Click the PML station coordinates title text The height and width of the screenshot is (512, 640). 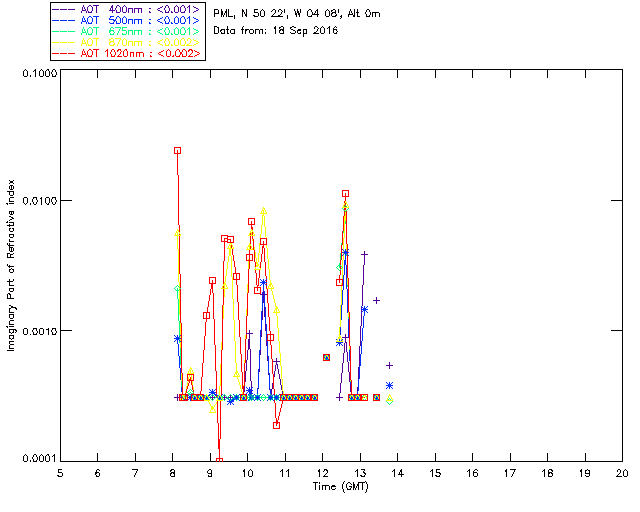[x=297, y=14]
